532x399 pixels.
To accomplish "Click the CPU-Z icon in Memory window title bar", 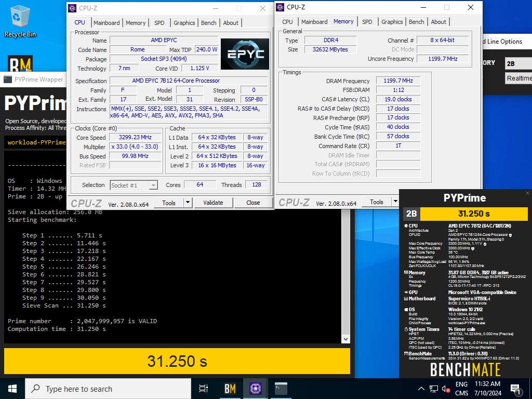I will click(x=280, y=7).
